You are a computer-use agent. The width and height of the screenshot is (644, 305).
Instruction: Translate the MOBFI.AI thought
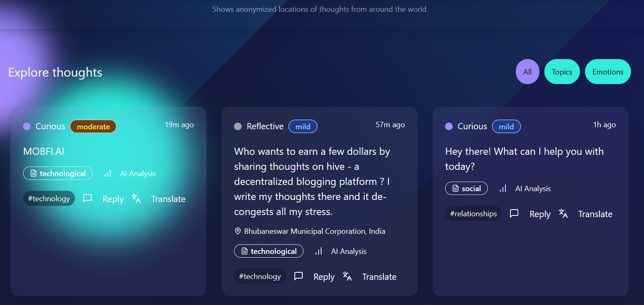click(169, 199)
